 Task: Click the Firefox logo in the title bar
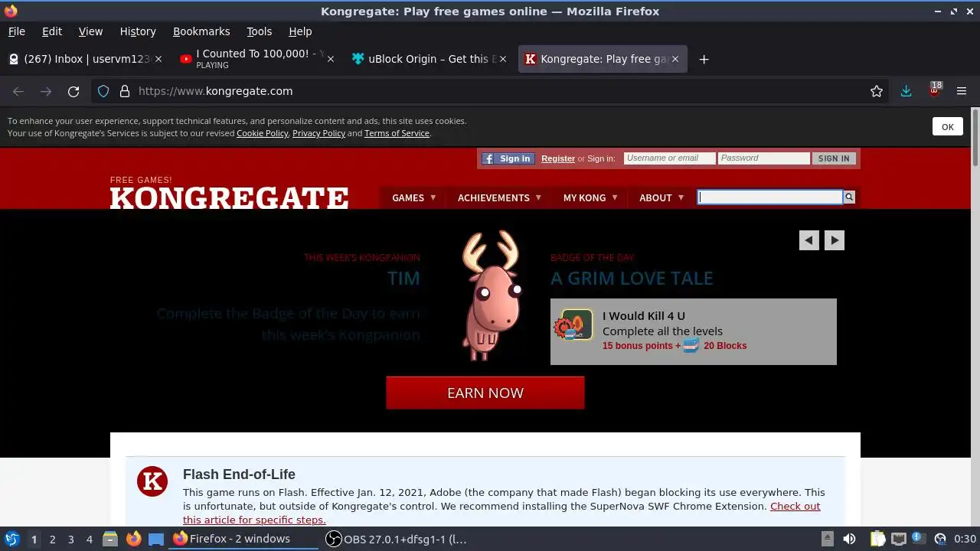click(x=10, y=11)
